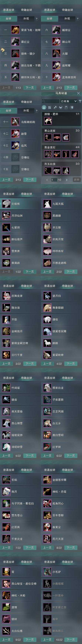Pick the 金翅苍宇雕 eagle icon
This screenshot has height=644, width=82.
click(47, 480)
